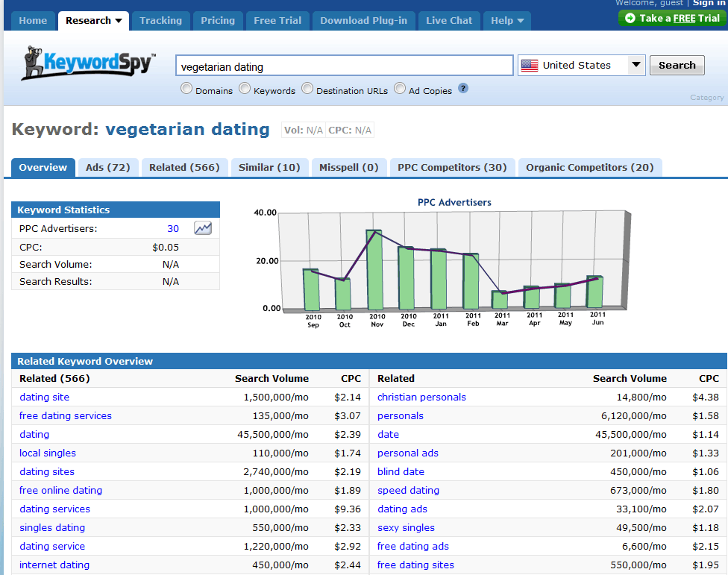Open the 'personals' keyword link
Image resolution: width=728 pixels, height=575 pixels.
[401, 416]
